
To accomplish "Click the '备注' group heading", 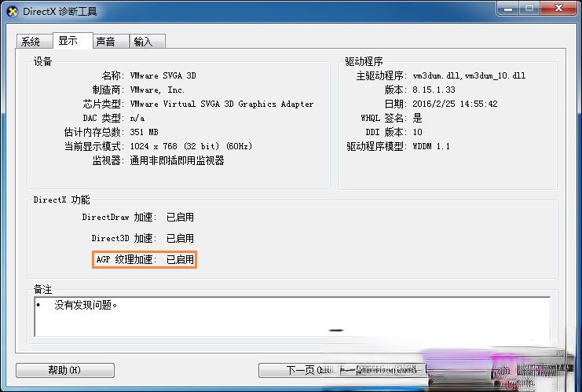I will tap(42, 289).
